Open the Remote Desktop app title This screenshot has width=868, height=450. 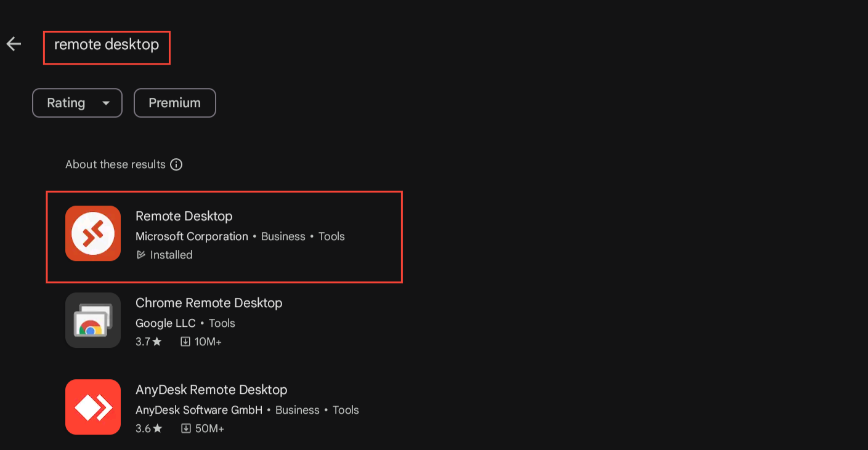[184, 216]
